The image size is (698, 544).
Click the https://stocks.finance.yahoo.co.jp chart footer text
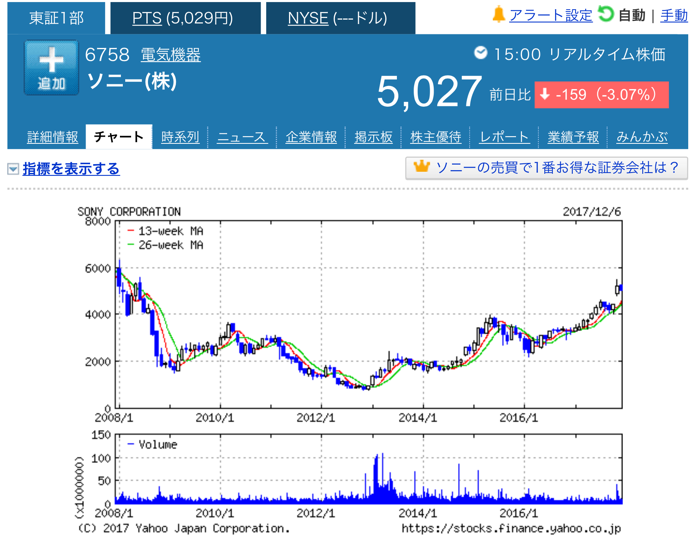511,528
